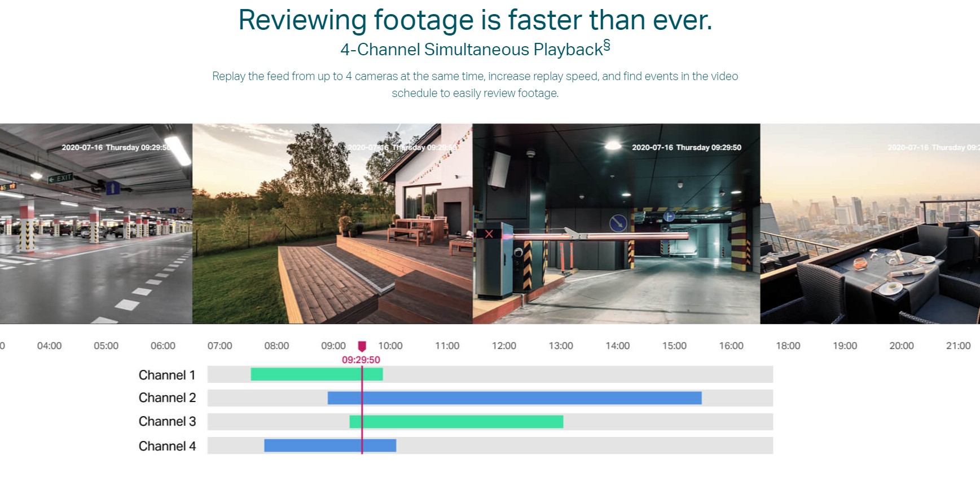Click the parking garage camera timestamp overlay

pos(116,147)
